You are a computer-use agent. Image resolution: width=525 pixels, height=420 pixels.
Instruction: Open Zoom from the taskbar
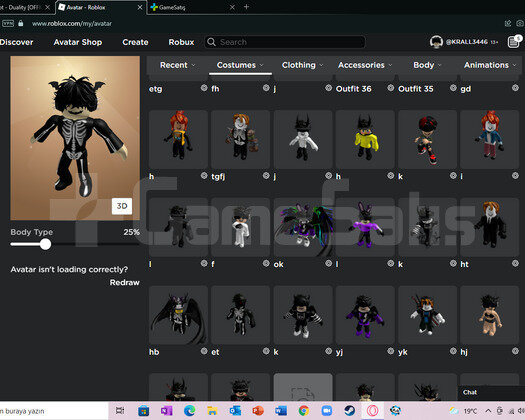326,411
